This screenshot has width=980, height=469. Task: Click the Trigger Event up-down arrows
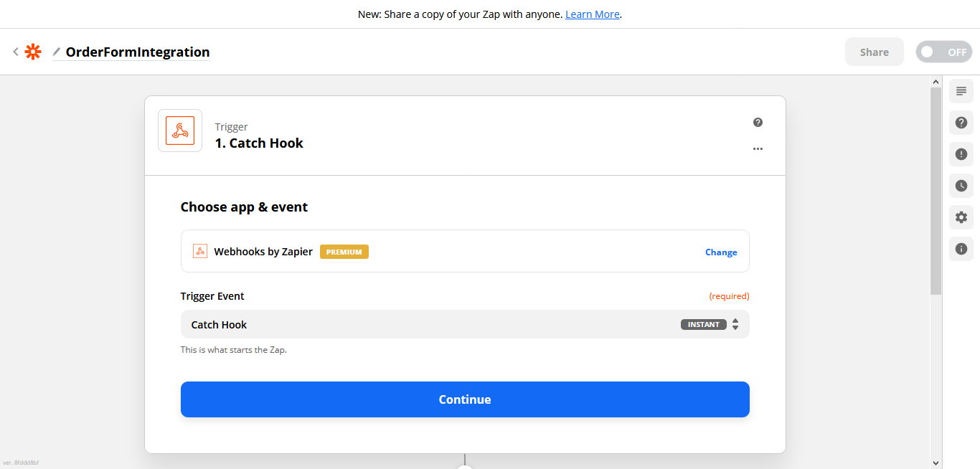(735, 324)
